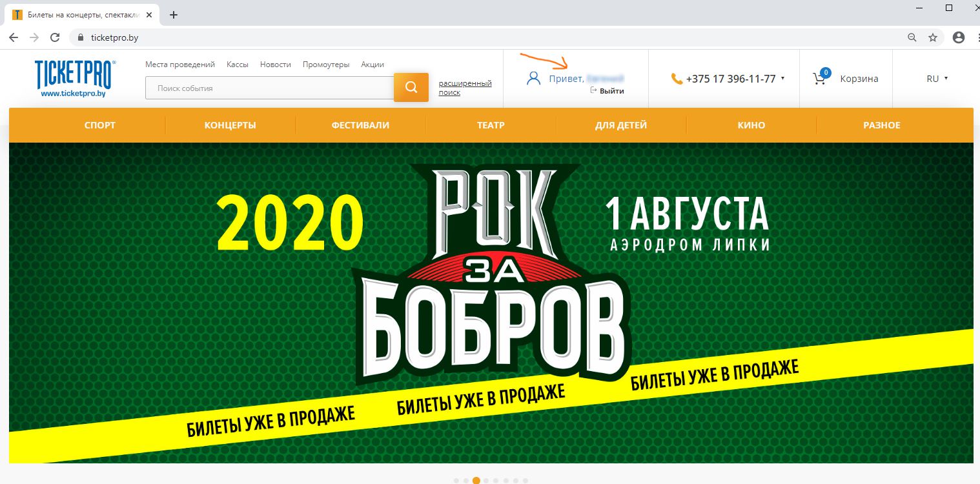Click the orange phone handset icon

point(677,79)
